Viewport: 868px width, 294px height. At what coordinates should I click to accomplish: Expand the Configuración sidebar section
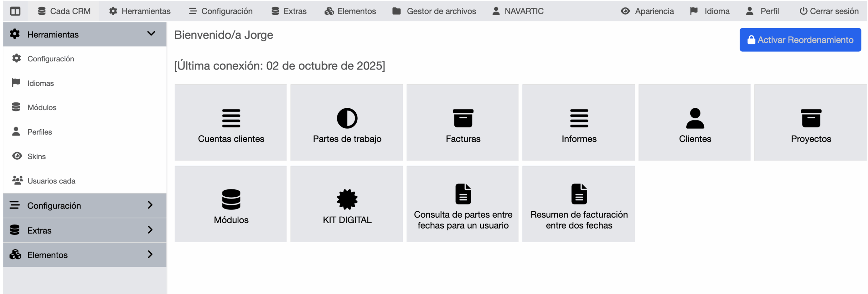click(85, 205)
